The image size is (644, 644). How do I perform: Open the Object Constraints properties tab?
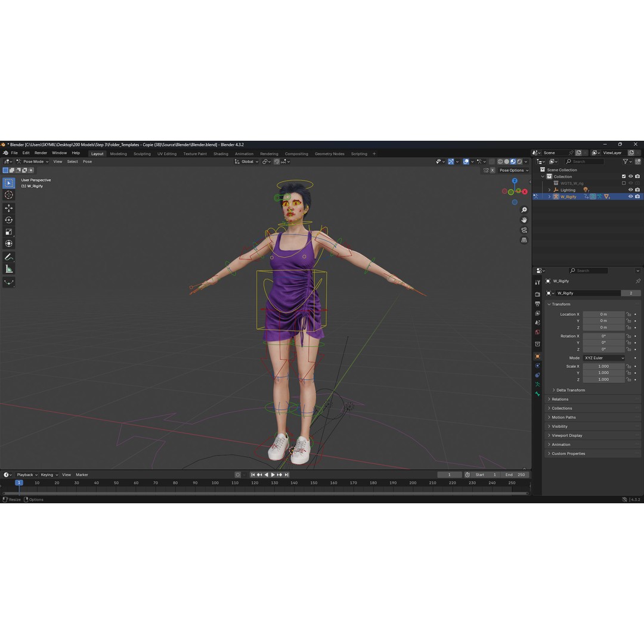coord(537,375)
